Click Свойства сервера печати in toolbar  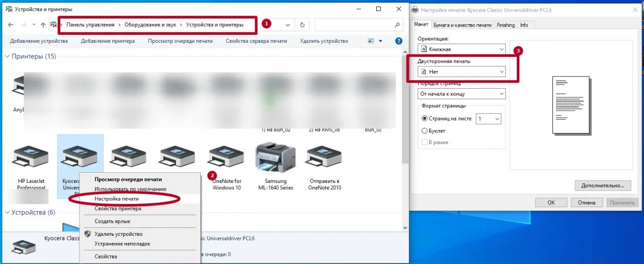coord(256,41)
